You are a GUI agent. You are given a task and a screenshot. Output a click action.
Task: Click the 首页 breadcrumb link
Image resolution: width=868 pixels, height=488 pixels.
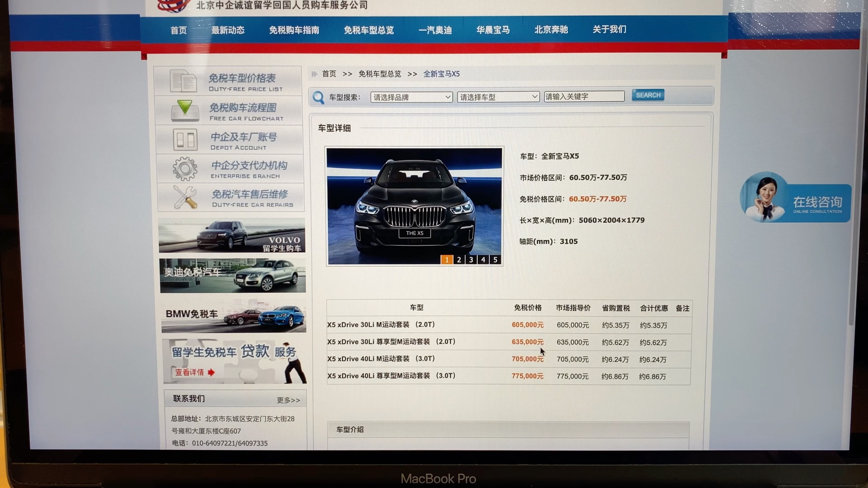point(329,74)
